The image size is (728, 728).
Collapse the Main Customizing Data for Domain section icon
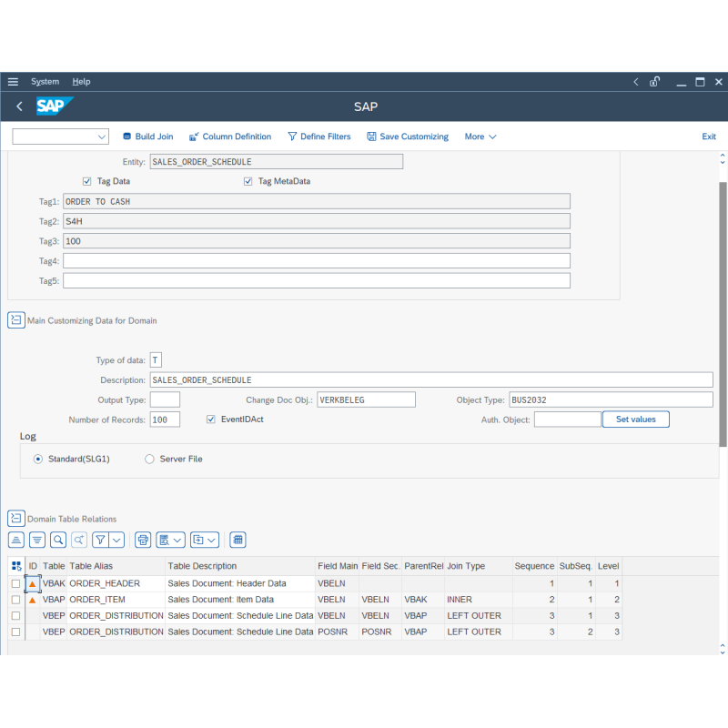point(16,320)
